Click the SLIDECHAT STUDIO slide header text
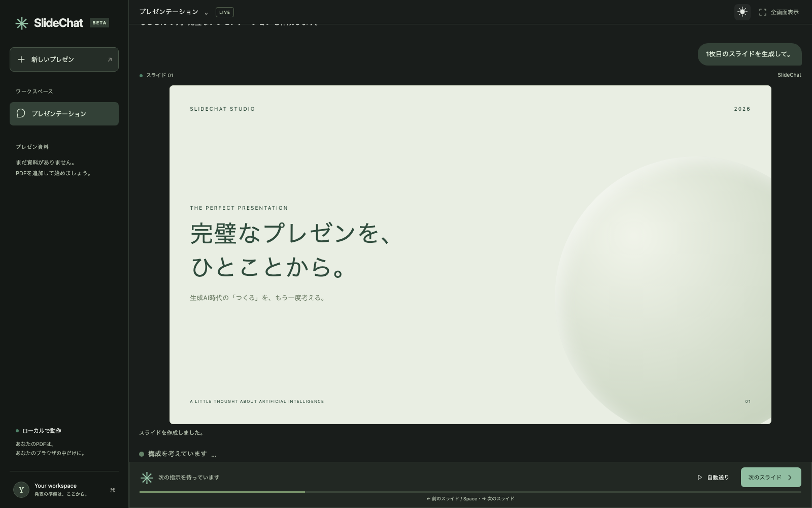The width and height of the screenshot is (812, 508). tap(222, 109)
